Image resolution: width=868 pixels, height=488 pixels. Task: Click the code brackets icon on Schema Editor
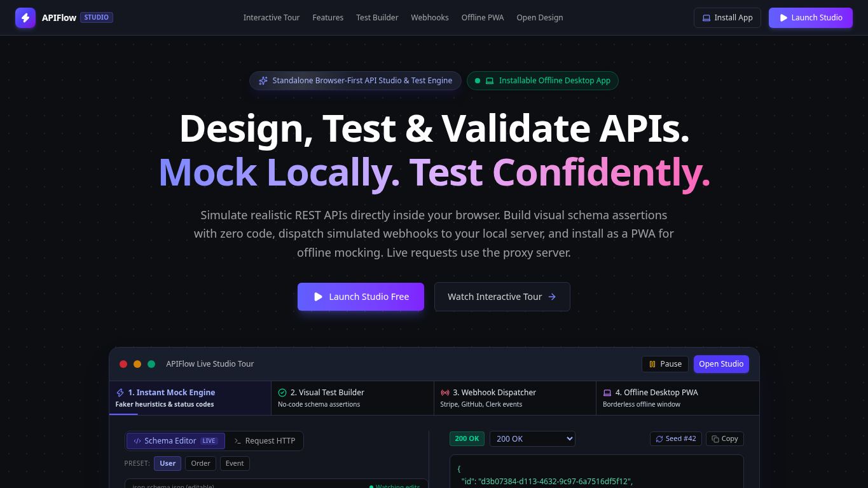pyautogui.click(x=137, y=441)
